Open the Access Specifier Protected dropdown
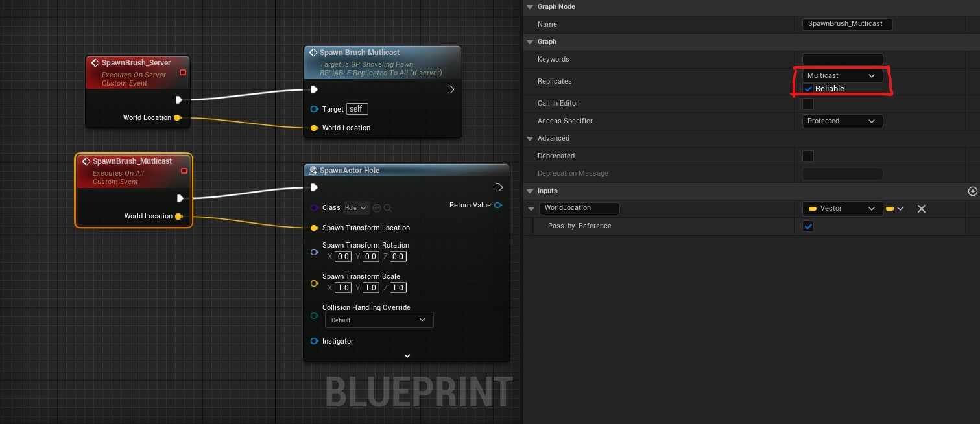The height and width of the screenshot is (424, 980). coord(842,121)
